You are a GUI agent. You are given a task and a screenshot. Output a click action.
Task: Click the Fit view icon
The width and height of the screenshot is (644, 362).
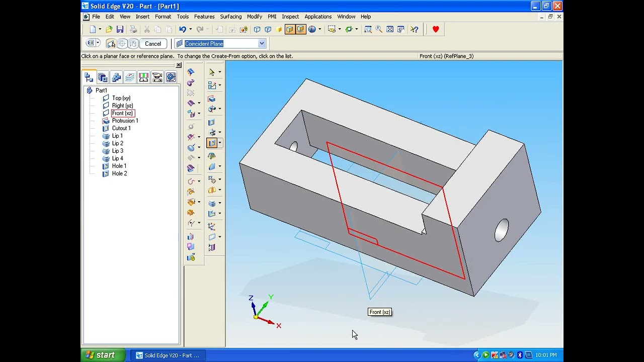[390, 29]
